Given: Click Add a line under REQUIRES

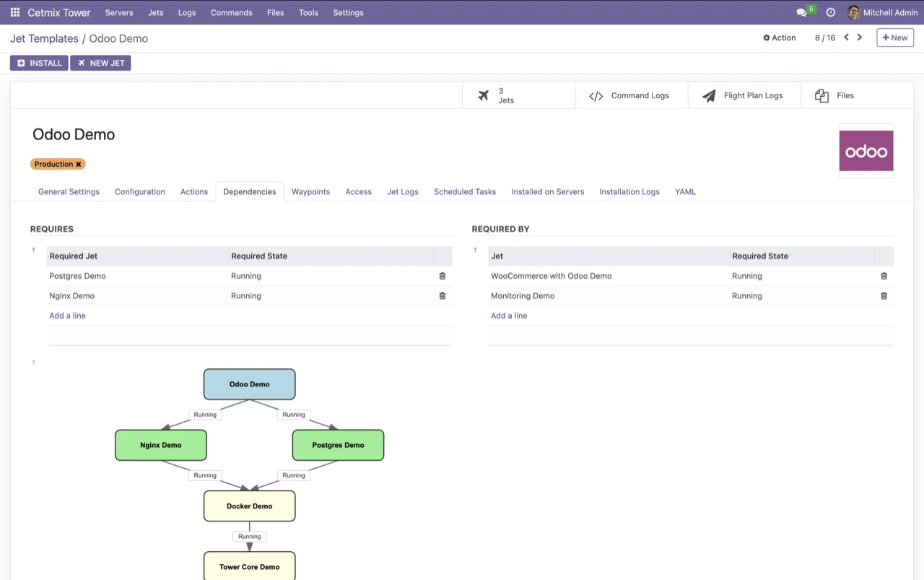Looking at the screenshot, I should click(67, 316).
